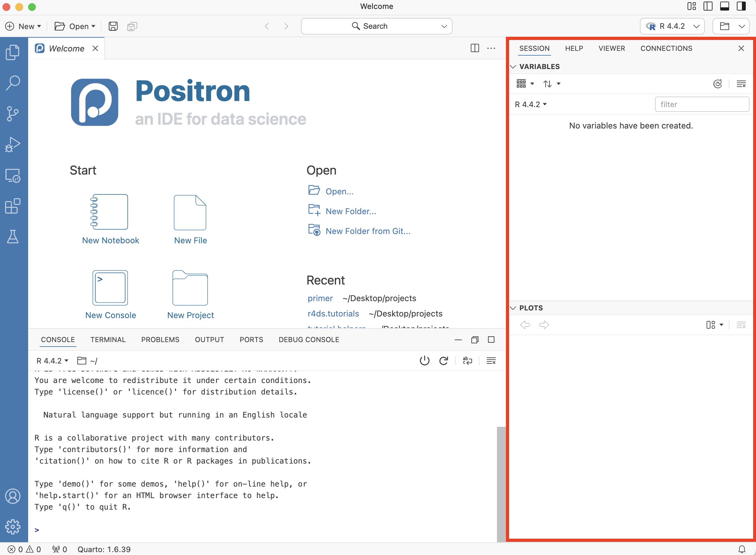Split the editor to the right
This screenshot has height=555, width=756.
[x=475, y=48]
